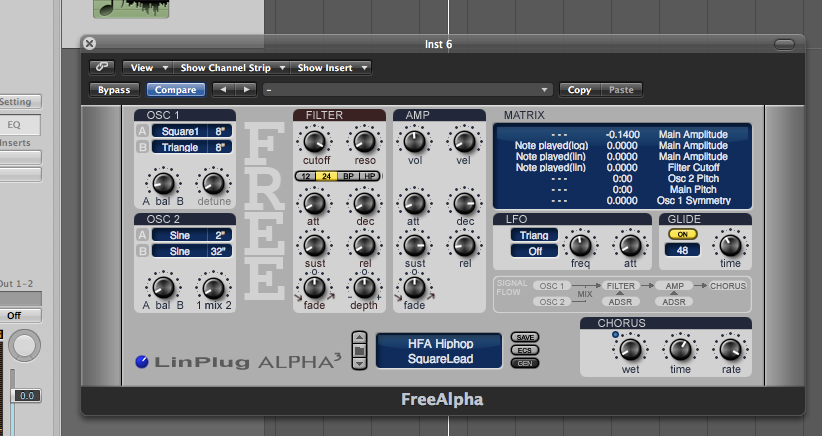Click the Paste button
822x436 pixels.
pyautogui.click(x=621, y=90)
